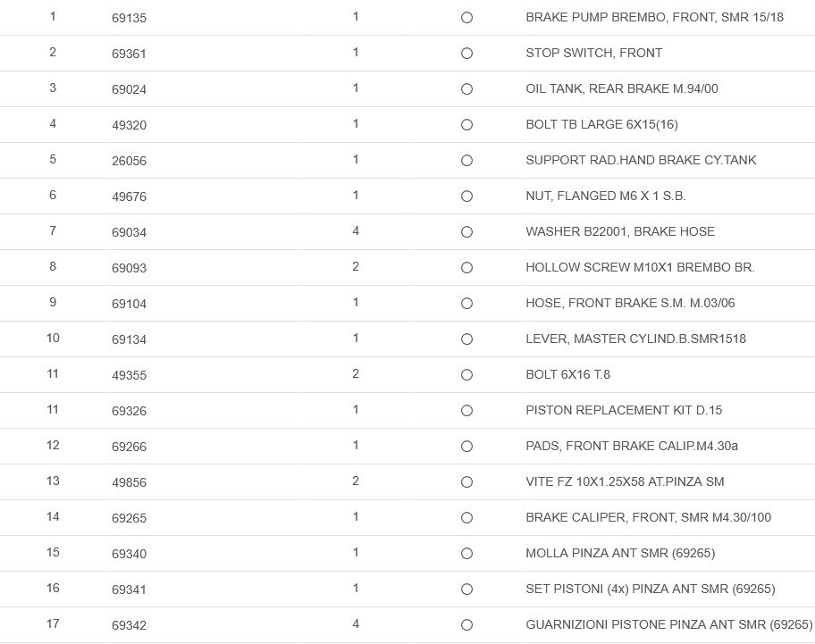This screenshot has height=644, width=815.
Task: Click SET PISTONI (4x) PINZA ANT text
Action: (x=650, y=589)
